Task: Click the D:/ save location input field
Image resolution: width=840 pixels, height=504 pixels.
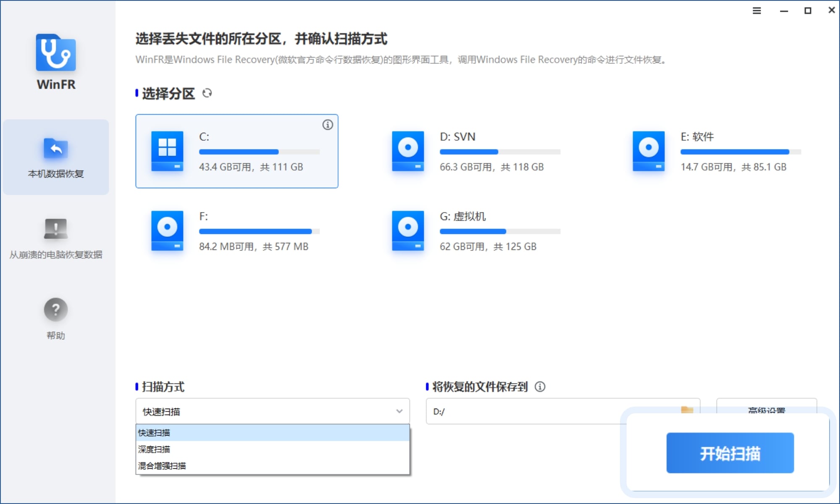Action: coord(504,412)
